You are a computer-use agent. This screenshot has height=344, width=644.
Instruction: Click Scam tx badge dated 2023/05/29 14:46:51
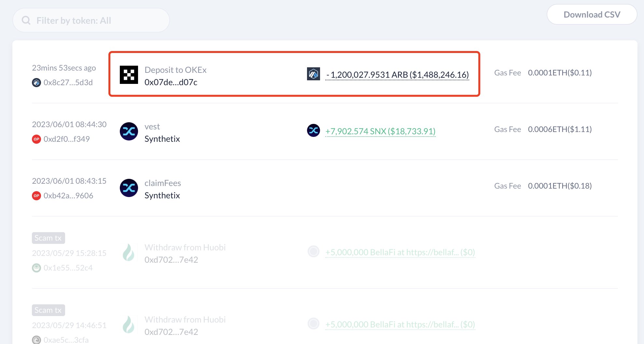(48, 310)
